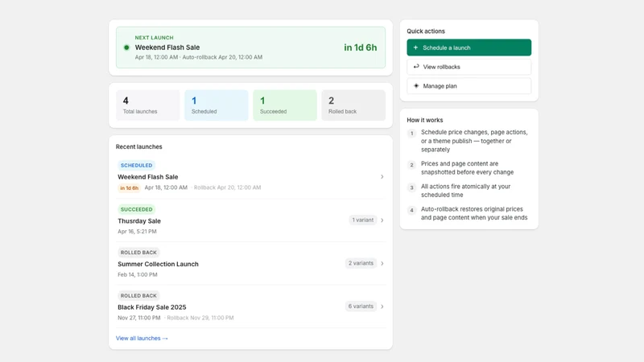
Task: Click the sparkle icon beside Manage plan
Action: pyautogui.click(x=416, y=86)
